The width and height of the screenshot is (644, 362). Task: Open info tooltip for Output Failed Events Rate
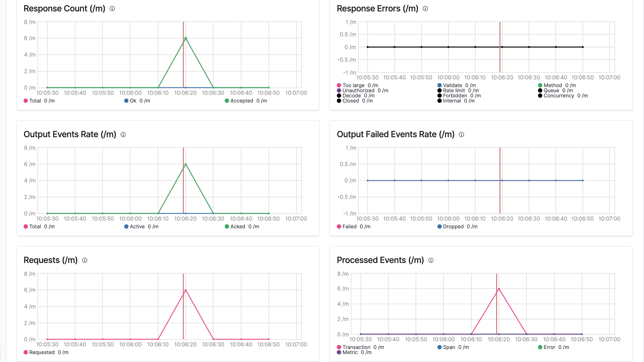[x=462, y=134]
